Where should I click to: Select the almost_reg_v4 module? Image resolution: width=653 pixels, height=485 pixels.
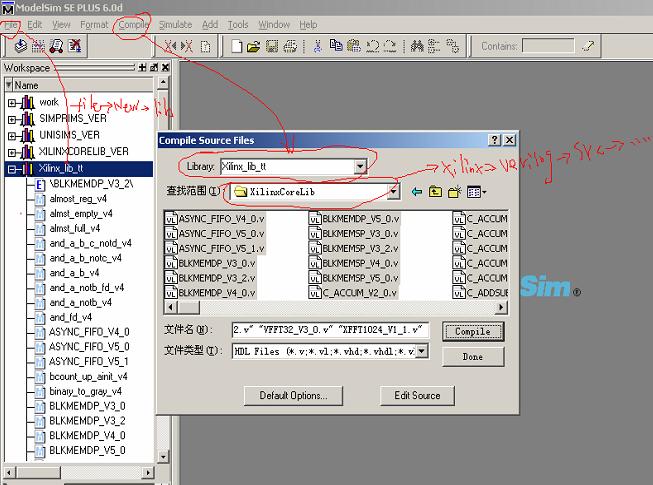(78, 199)
